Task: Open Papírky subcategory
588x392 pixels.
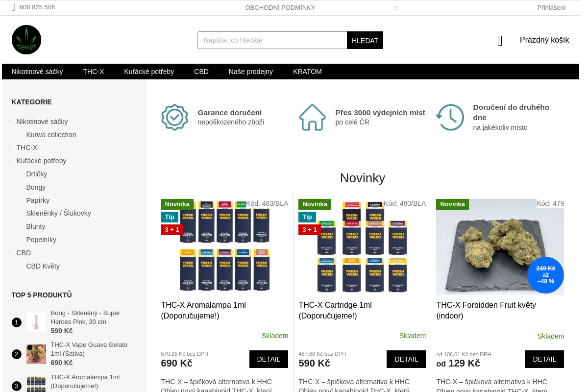Action: point(38,200)
